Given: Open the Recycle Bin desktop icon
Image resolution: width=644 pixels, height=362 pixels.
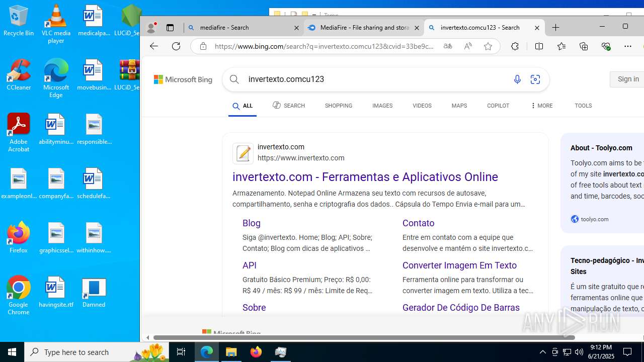Looking at the screenshot, I should coord(19,21).
